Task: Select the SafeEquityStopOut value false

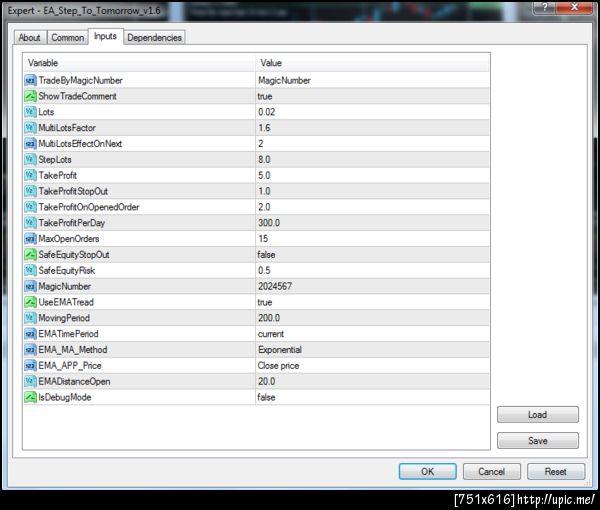Action: [x=266, y=255]
